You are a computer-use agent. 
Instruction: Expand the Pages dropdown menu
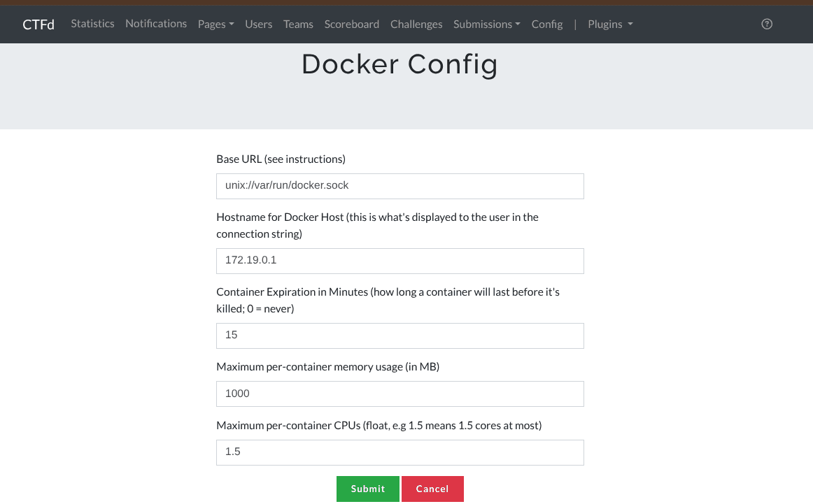click(215, 24)
